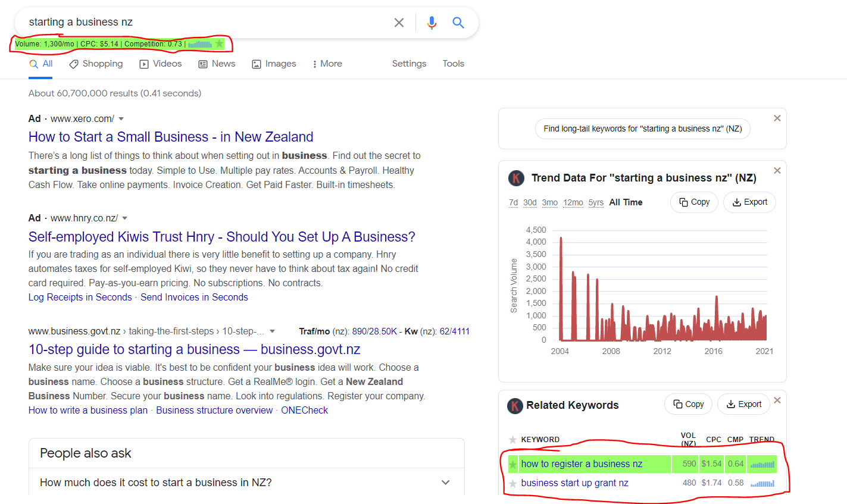
Task: Switch to the Videos tab
Action: coord(161,64)
